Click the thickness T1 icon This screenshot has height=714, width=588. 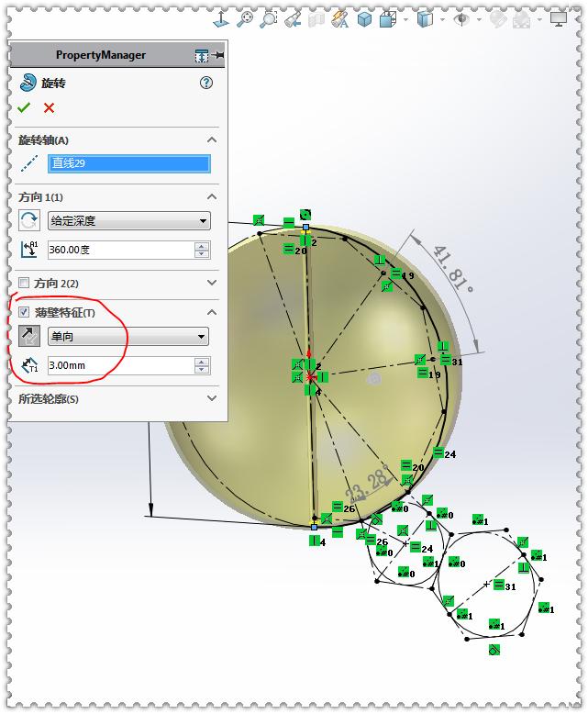29,365
